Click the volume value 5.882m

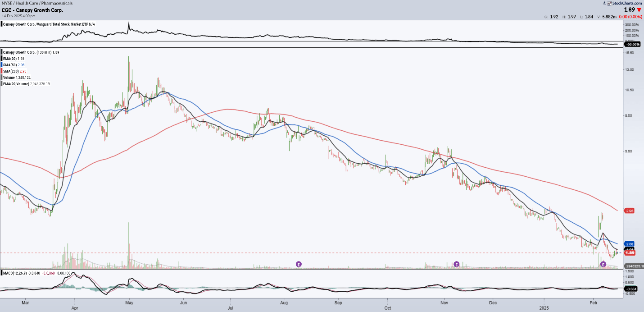click(609, 17)
